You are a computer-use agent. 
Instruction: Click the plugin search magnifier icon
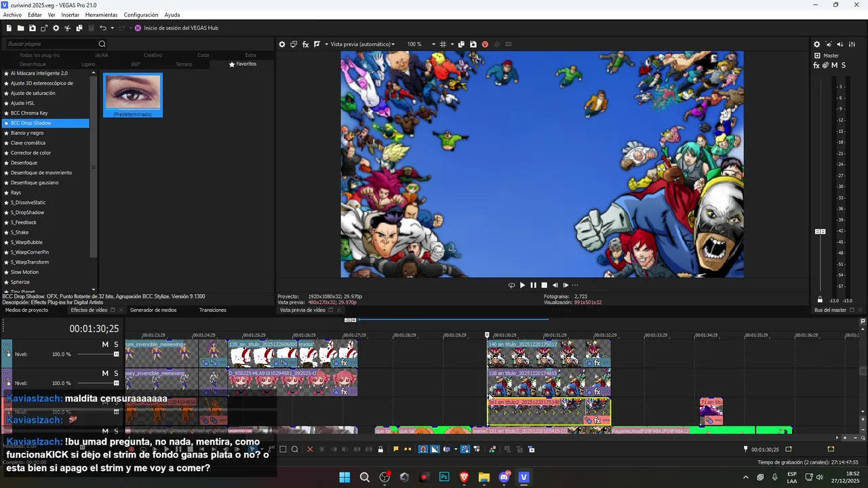[102, 44]
